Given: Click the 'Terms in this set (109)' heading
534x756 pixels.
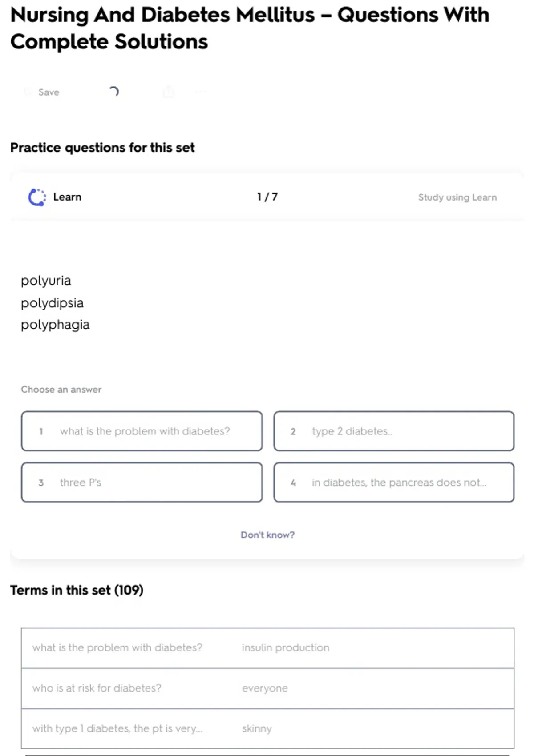Looking at the screenshot, I should click(77, 590).
